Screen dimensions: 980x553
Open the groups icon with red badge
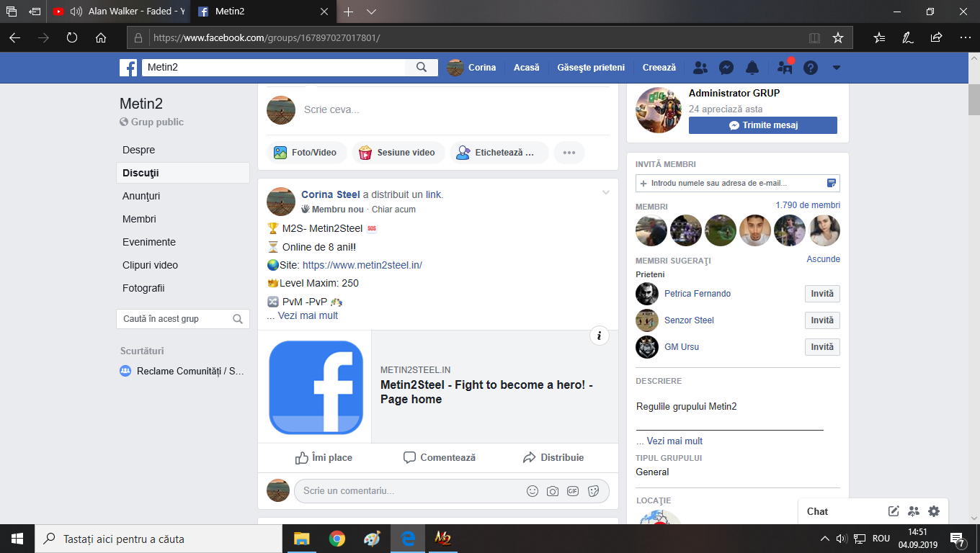pyautogui.click(x=784, y=68)
